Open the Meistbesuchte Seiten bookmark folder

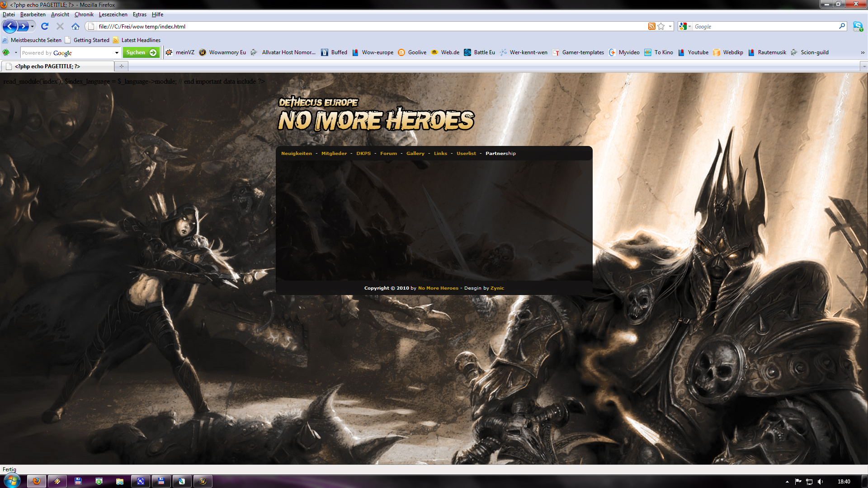click(32, 40)
